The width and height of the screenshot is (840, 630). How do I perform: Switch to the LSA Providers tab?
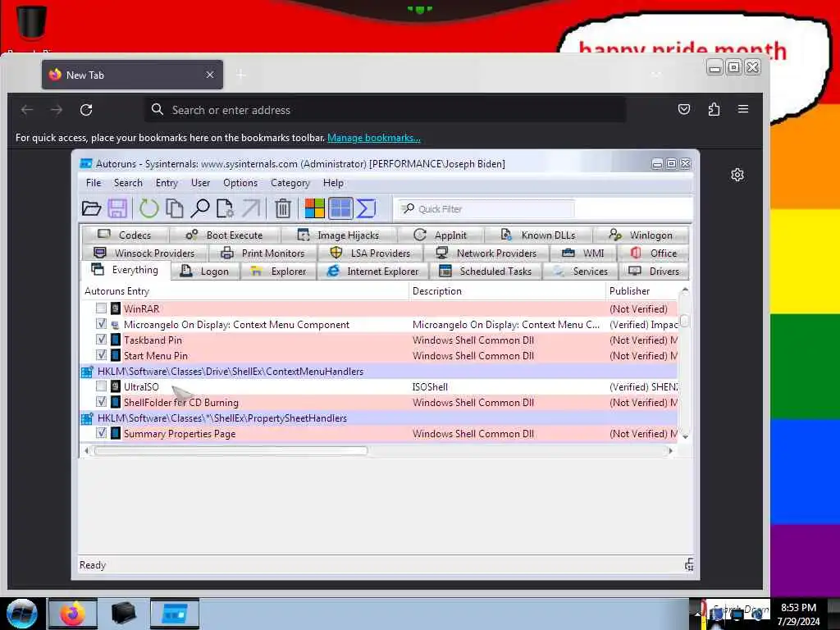(x=371, y=253)
